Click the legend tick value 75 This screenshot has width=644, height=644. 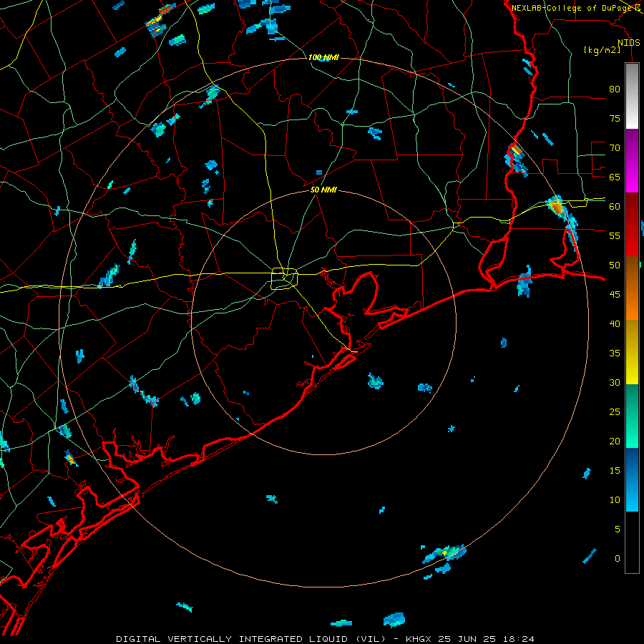click(615, 118)
